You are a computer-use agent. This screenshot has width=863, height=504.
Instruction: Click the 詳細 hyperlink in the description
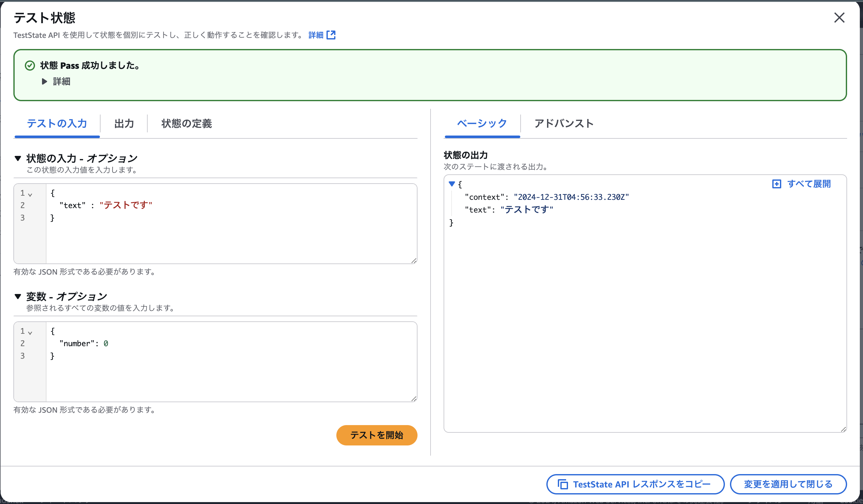(x=316, y=35)
